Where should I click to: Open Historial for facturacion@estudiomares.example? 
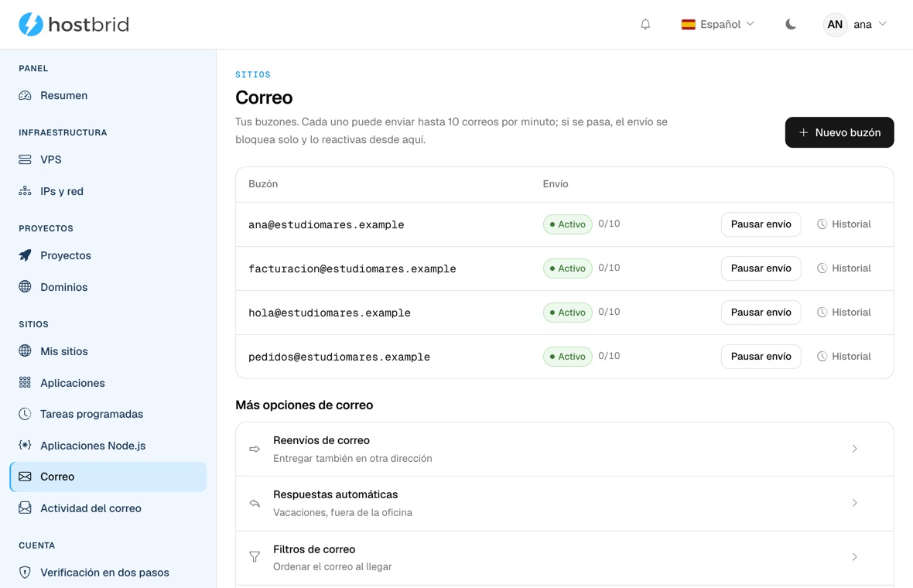[x=843, y=268]
